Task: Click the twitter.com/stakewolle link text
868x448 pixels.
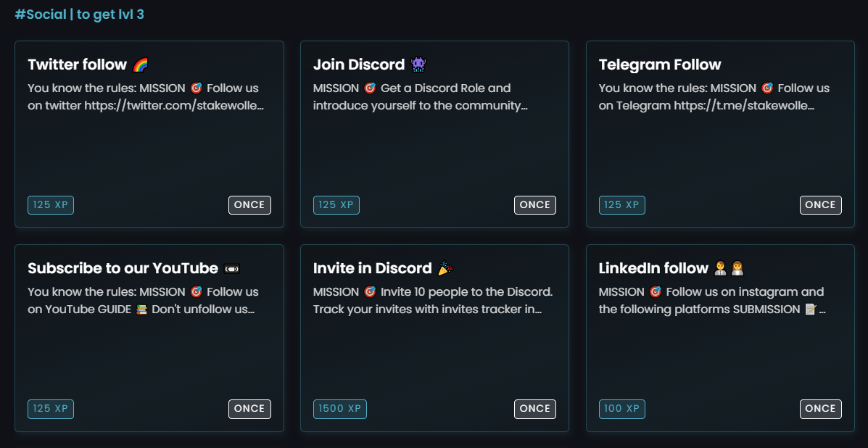Action: (x=174, y=105)
